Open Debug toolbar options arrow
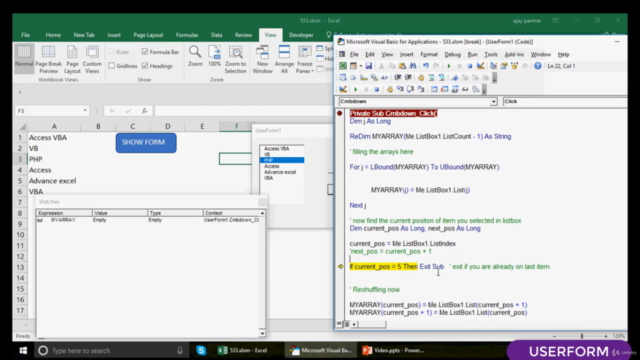 pos(484,89)
